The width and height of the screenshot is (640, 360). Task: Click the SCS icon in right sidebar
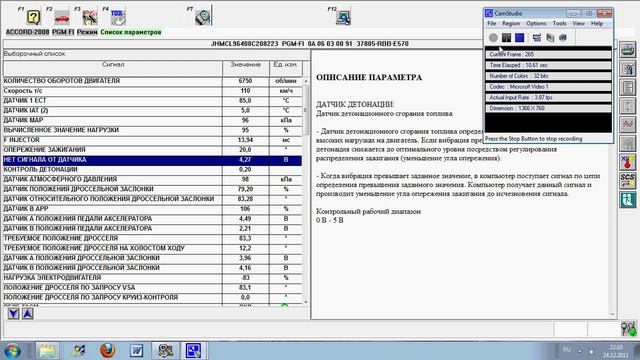pyautogui.click(x=627, y=181)
